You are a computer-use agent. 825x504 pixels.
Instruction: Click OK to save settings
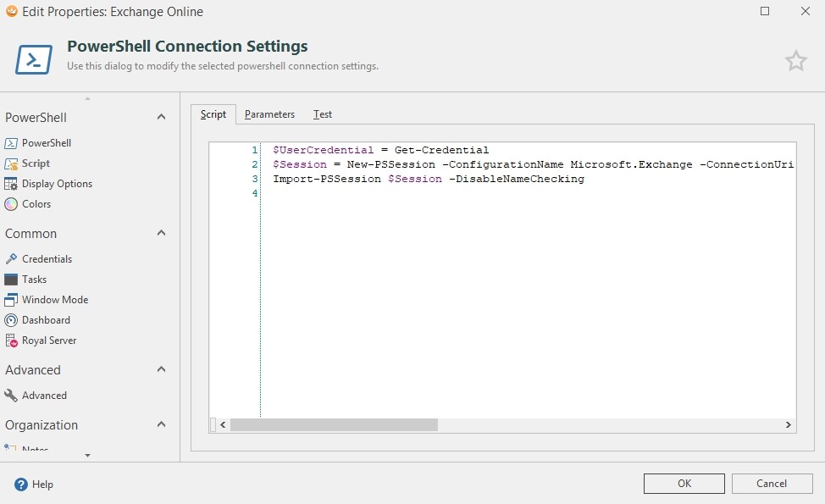(684, 484)
